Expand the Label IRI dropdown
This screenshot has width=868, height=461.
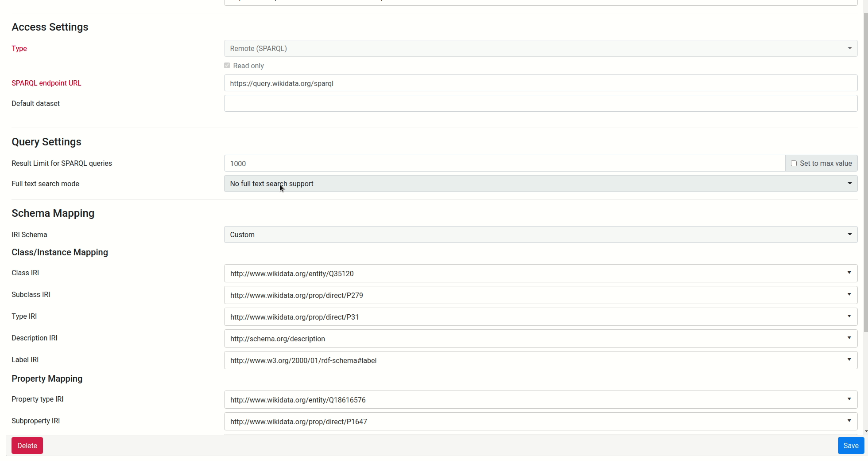pos(849,359)
